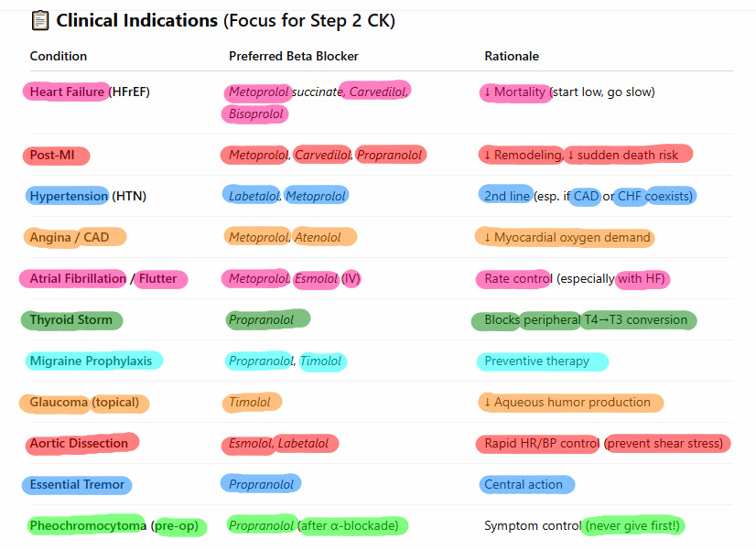The image size is (756, 550).
Task: Select the highlighted Heart Failure condition
Action: point(67,92)
